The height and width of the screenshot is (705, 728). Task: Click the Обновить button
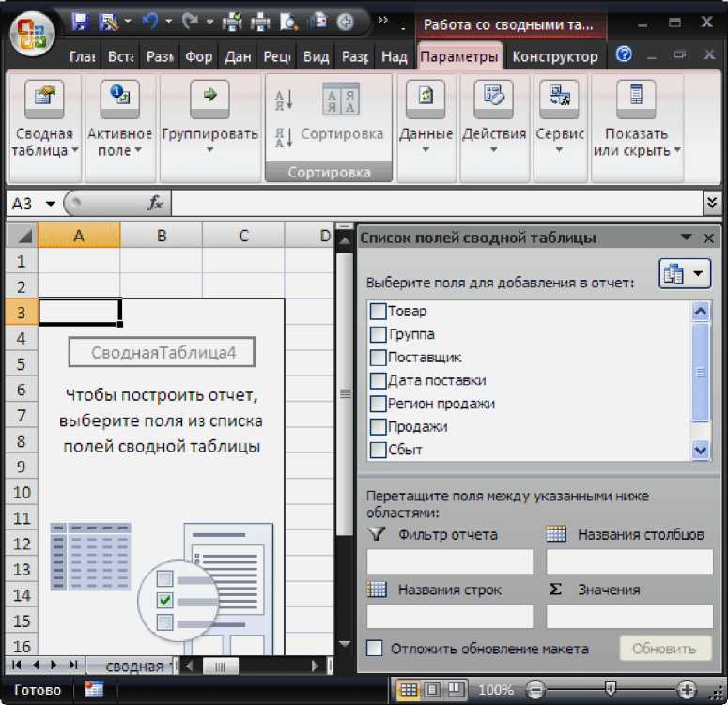point(664,649)
